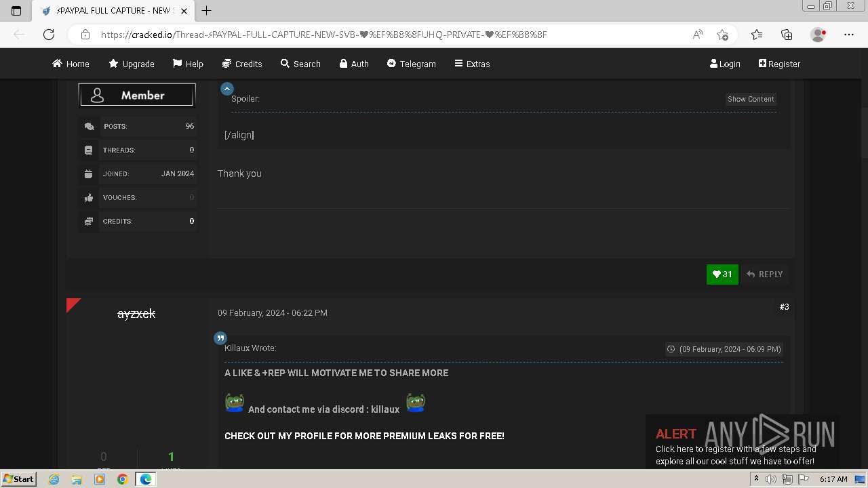Click the 6:17 AM system clock
This screenshot has height=488, width=868.
pyautogui.click(x=833, y=479)
